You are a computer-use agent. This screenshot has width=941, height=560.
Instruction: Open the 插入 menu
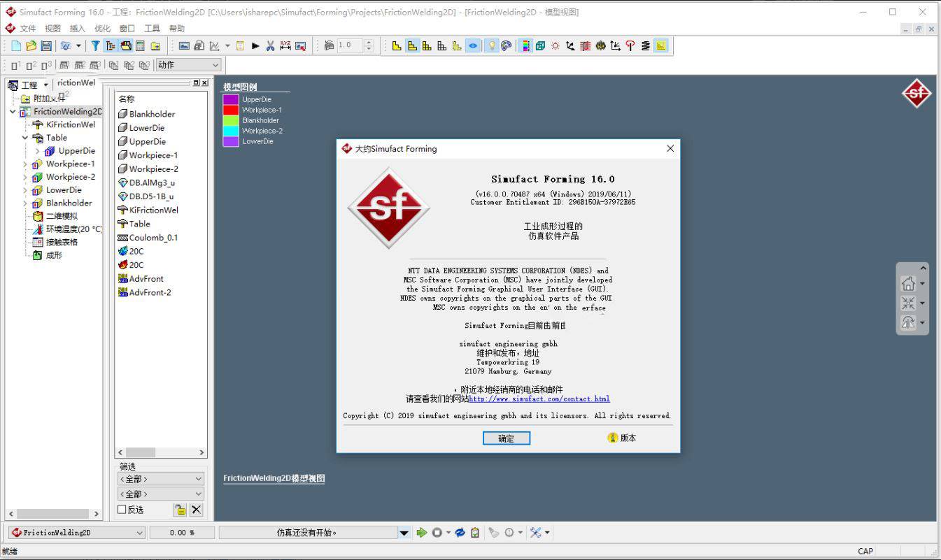[x=78, y=29]
